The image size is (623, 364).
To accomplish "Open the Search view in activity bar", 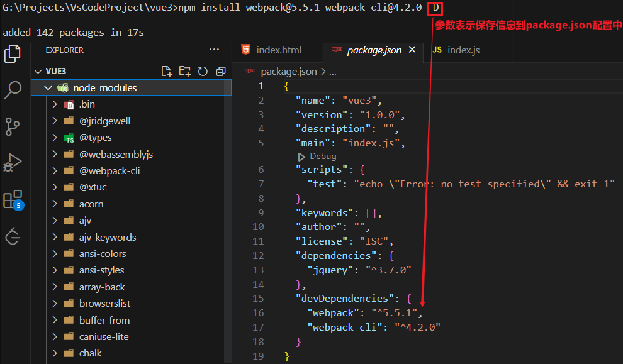I will (13, 90).
